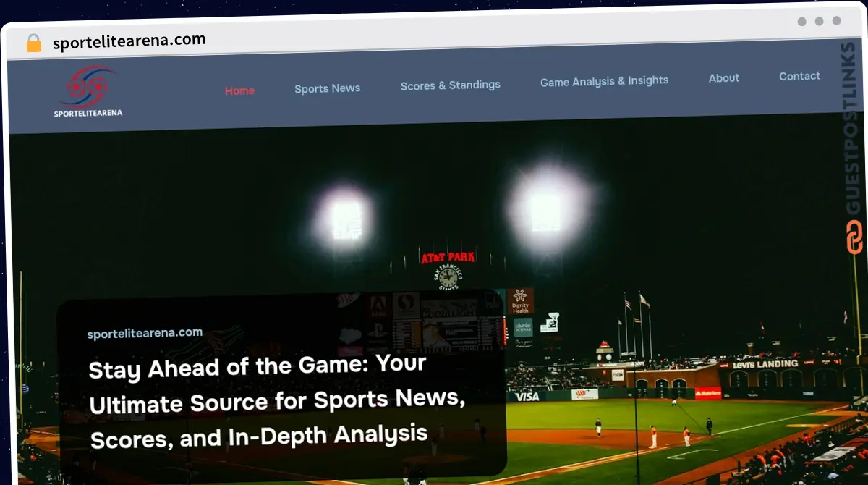Click the red AT&T Park sign

pos(448,257)
